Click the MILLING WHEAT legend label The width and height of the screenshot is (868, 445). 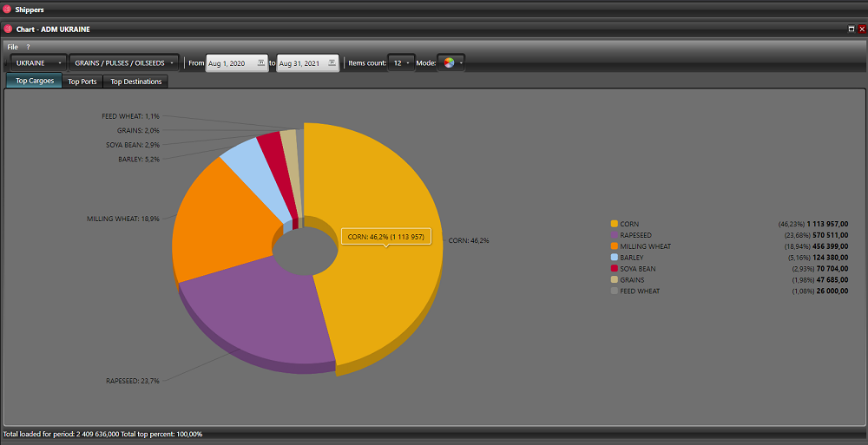[646, 246]
